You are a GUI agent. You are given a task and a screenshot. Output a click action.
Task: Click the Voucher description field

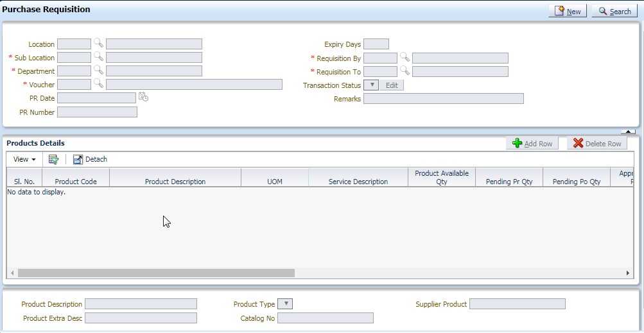click(x=195, y=85)
